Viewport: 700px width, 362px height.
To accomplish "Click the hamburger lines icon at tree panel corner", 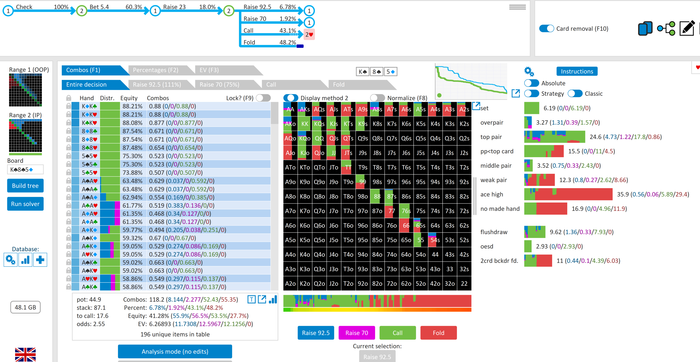I will coord(517,7).
